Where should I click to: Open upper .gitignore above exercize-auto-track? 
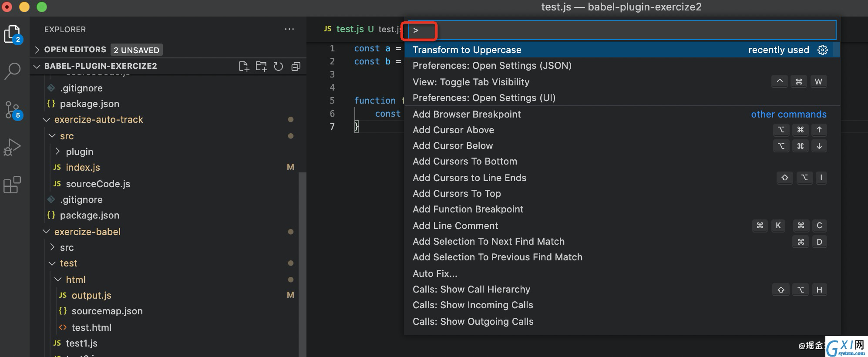(81, 88)
